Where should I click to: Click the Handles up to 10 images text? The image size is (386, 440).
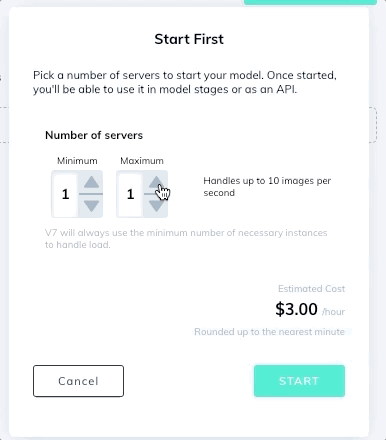[267, 187]
